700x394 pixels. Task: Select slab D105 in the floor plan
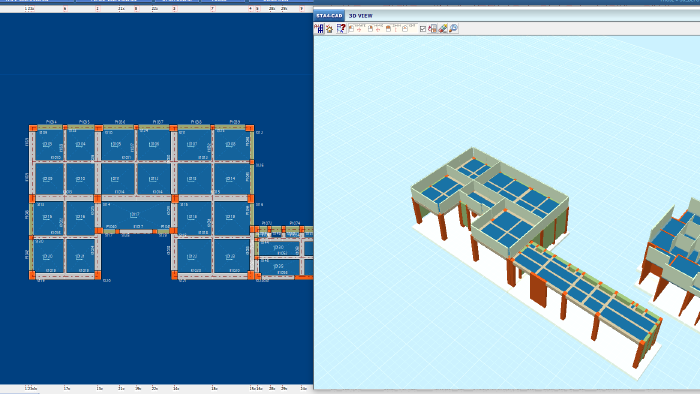point(117,144)
